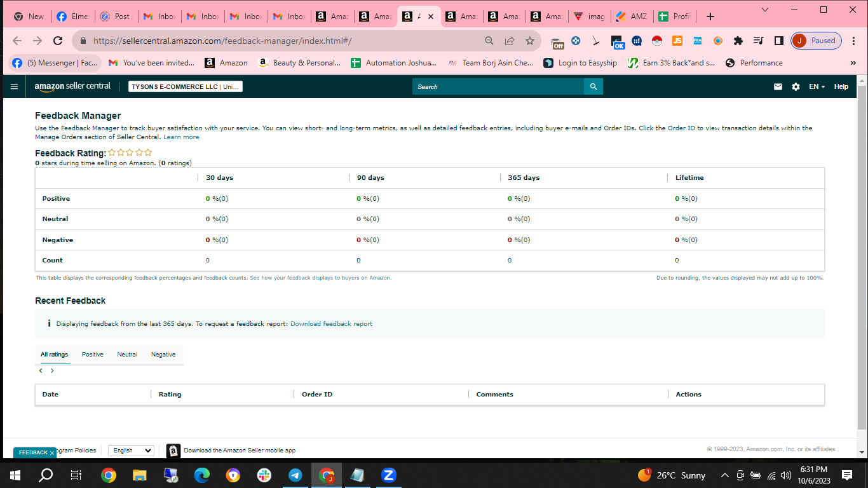Screen dimensions: 868x488
Task: Open the English language select in footer
Action: [131, 451]
